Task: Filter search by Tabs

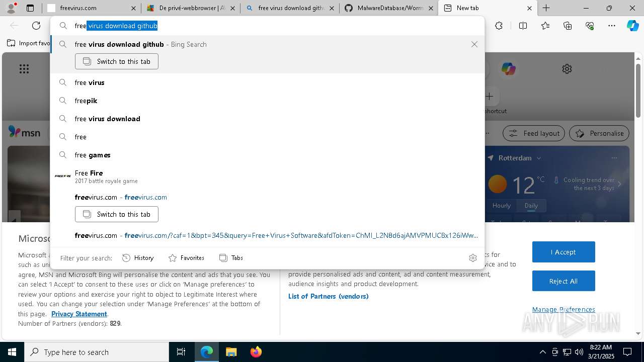Action: click(231, 258)
